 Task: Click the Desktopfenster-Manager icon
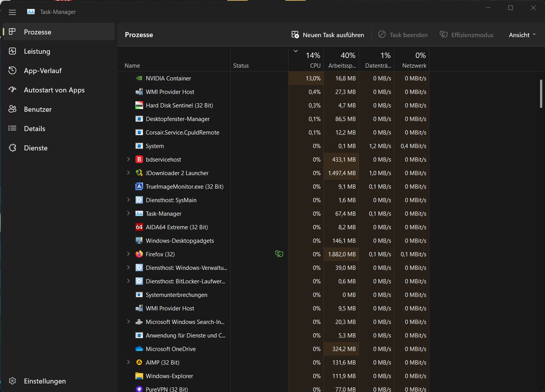point(139,119)
